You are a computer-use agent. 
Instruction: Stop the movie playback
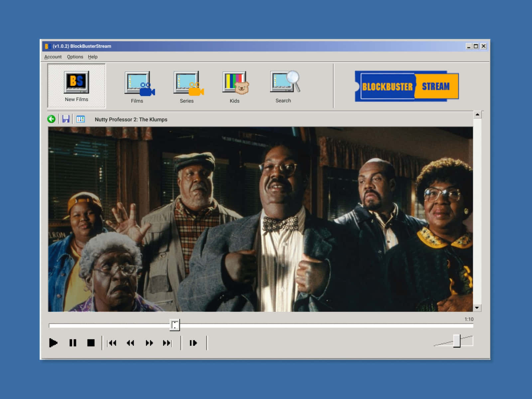pos(91,343)
